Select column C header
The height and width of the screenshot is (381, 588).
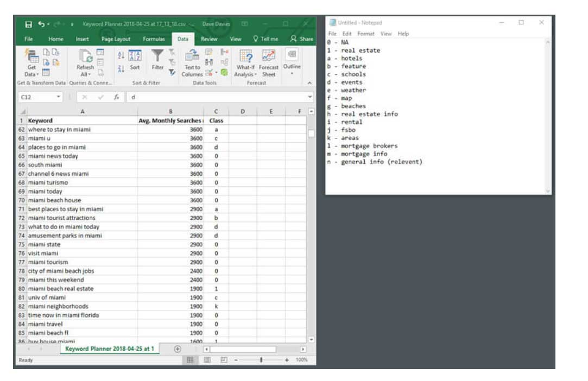tap(216, 111)
